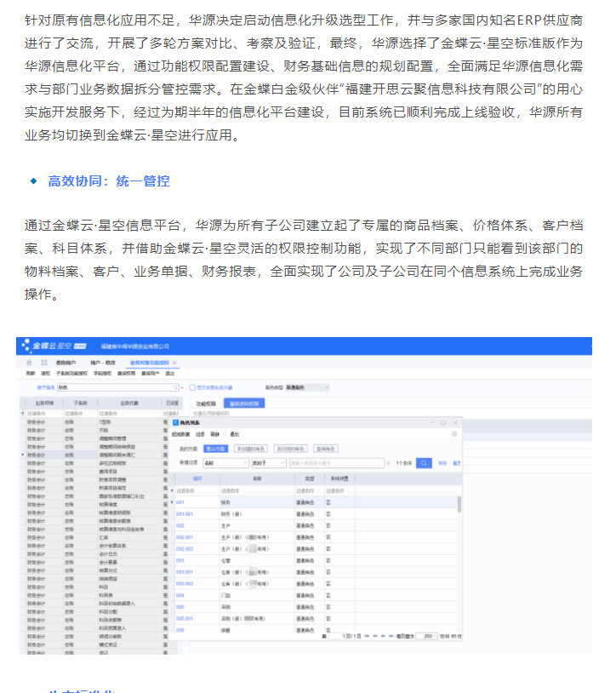The image size is (616, 693).
Task: Click 退出 in role list dialog toolbar
Action: pyautogui.click(x=235, y=434)
